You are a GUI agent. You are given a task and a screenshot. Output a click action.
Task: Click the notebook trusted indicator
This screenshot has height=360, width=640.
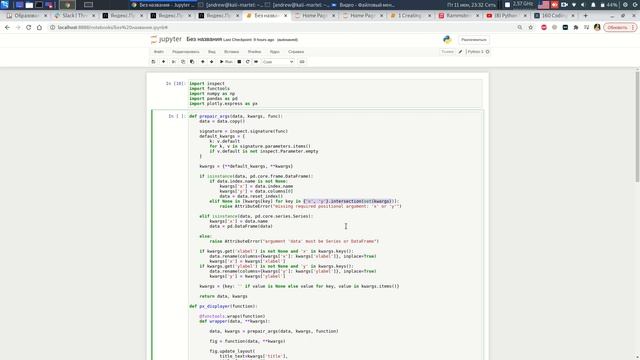[447, 52]
